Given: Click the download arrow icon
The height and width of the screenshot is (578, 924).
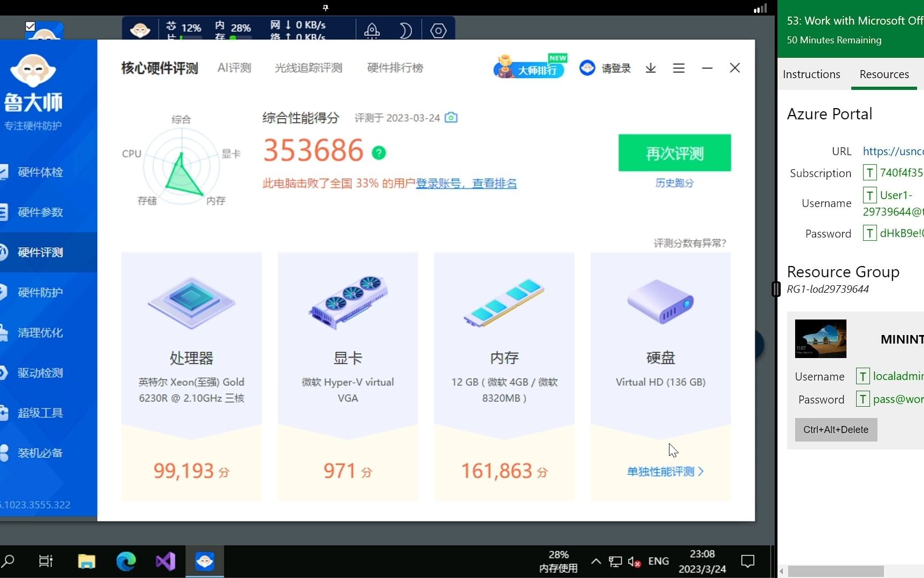Looking at the screenshot, I should coord(651,68).
